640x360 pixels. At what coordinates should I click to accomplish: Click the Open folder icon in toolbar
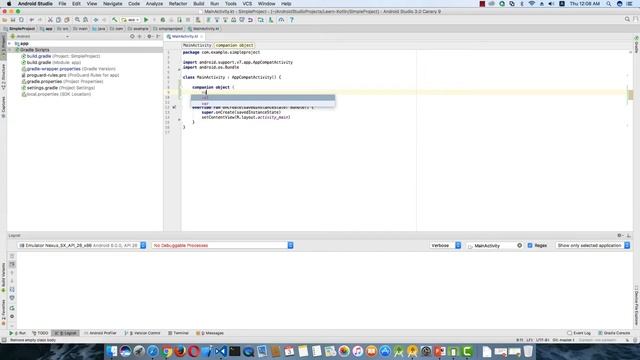pyautogui.click(x=5, y=20)
